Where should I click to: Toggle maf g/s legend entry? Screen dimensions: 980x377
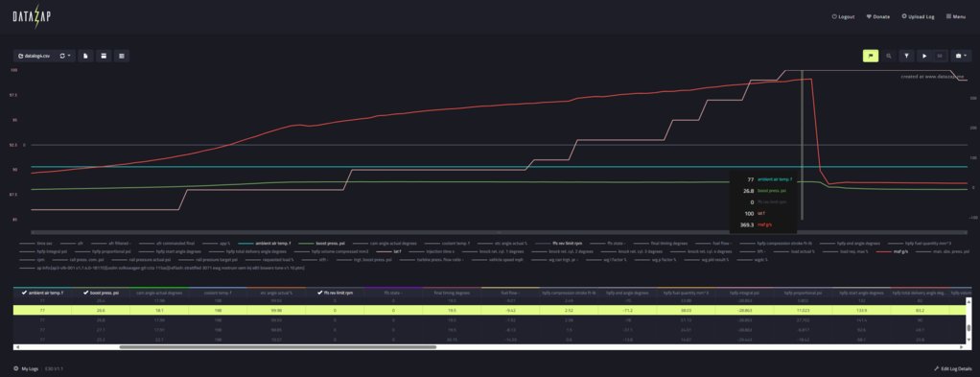[893, 251]
